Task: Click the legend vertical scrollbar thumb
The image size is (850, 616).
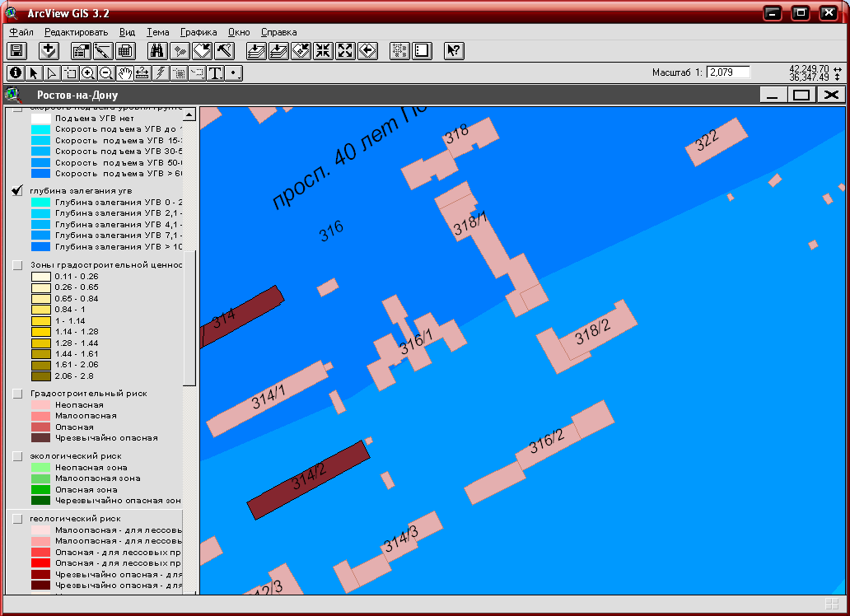Action: pyautogui.click(x=189, y=319)
